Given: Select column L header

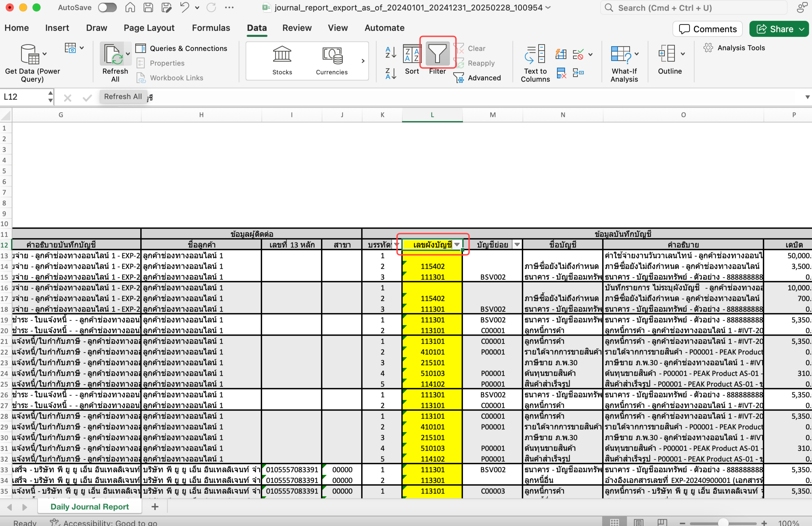Looking at the screenshot, I should (432, 115).
